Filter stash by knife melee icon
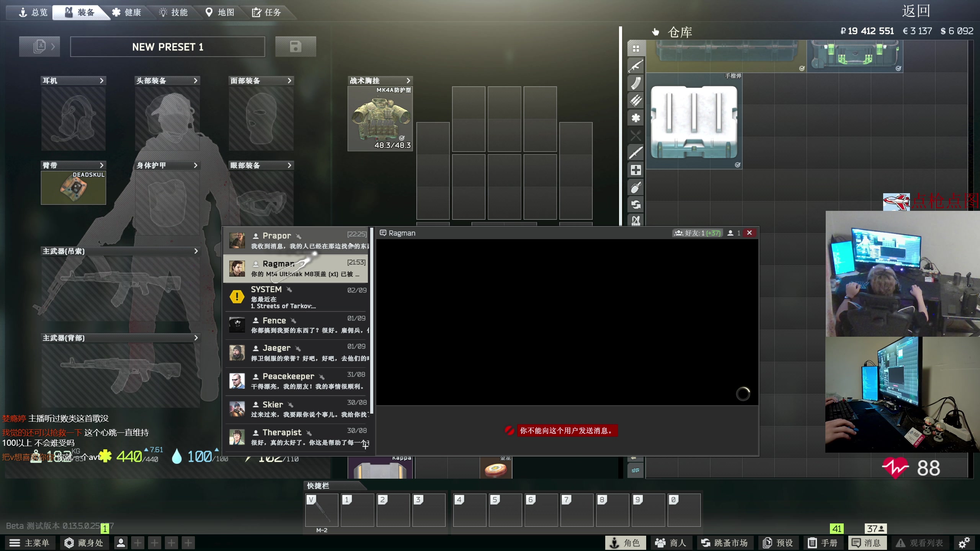 (x=636, y=153)
